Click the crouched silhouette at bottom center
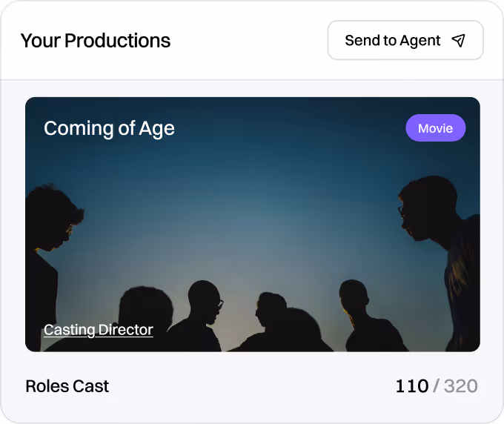Screen dimensions: 504x424 [x=279, y=325]
